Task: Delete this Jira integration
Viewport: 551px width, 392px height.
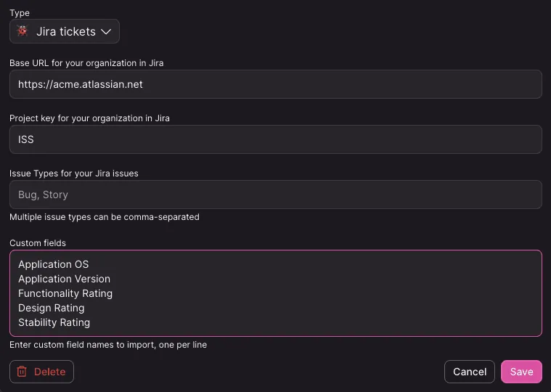Action: coord(41,372)
